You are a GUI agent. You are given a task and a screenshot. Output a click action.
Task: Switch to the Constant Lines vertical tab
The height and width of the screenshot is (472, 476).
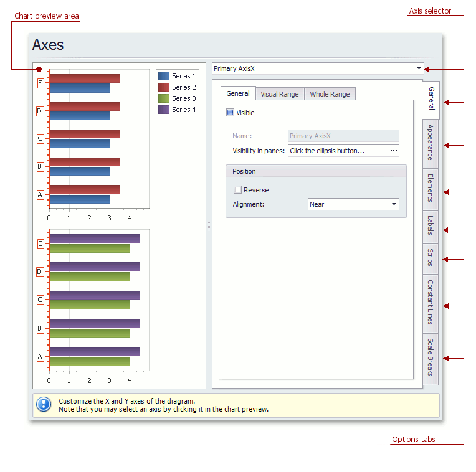pyautogui.click(x=431, y=303)
